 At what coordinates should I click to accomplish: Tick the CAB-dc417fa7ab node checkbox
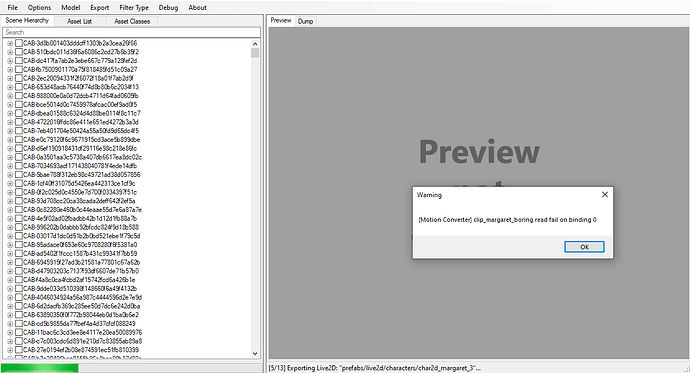point(18,61)
